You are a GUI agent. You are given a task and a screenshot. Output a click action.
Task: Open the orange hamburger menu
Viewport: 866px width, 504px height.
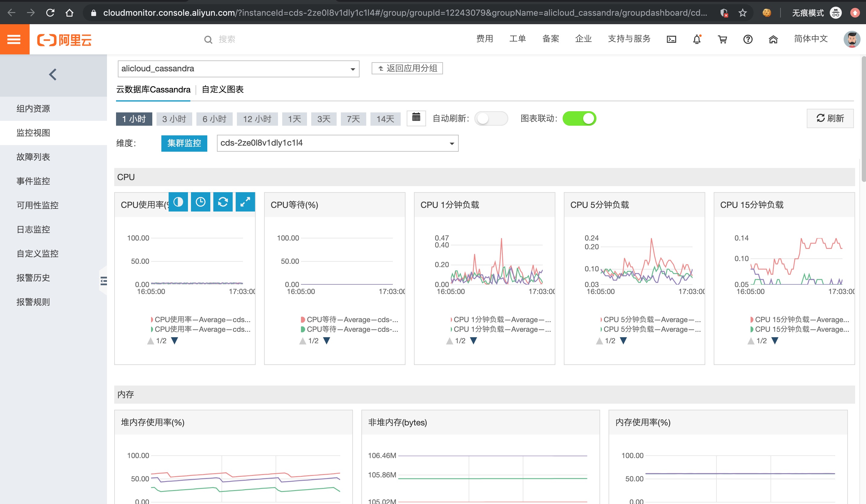[x=15, y=40]
